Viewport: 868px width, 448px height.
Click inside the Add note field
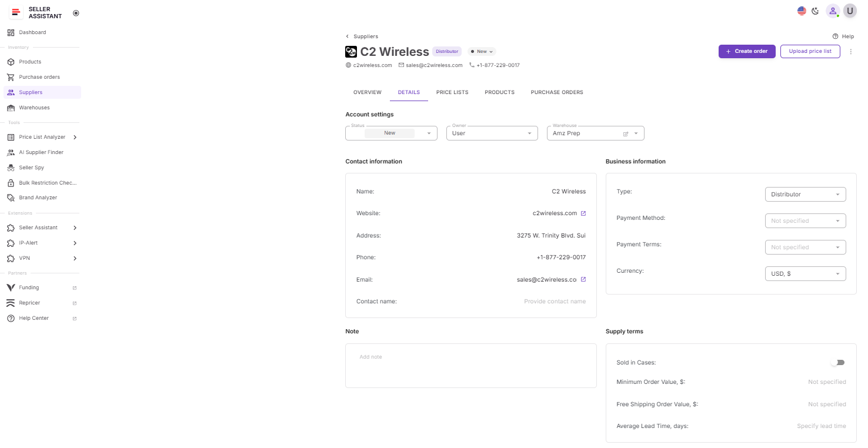470,365
